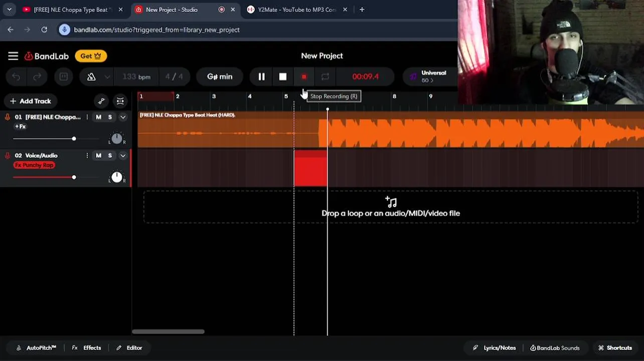Viewport: 644px width, 361px height.
Task: Open the Effects panel
Action: coord(86,348)
